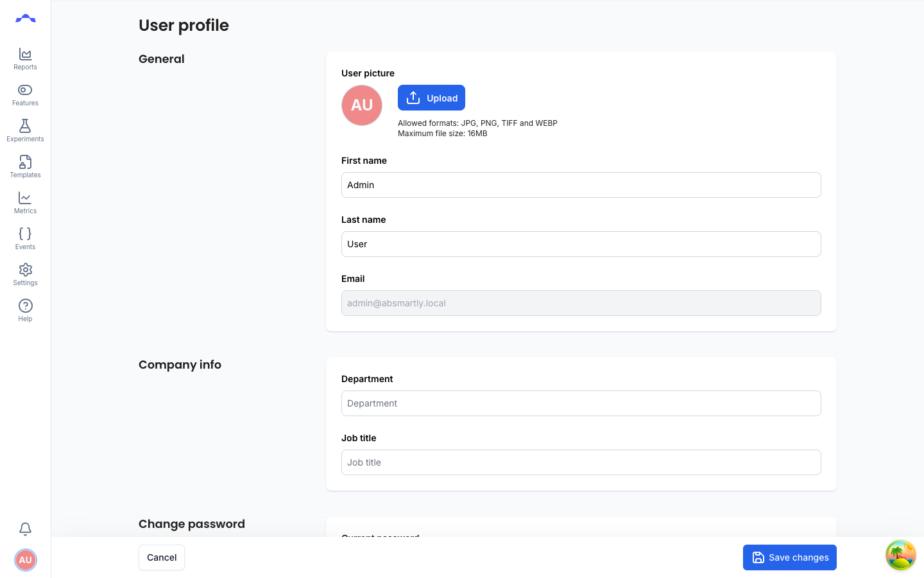Go to Features section

(25, 95)
